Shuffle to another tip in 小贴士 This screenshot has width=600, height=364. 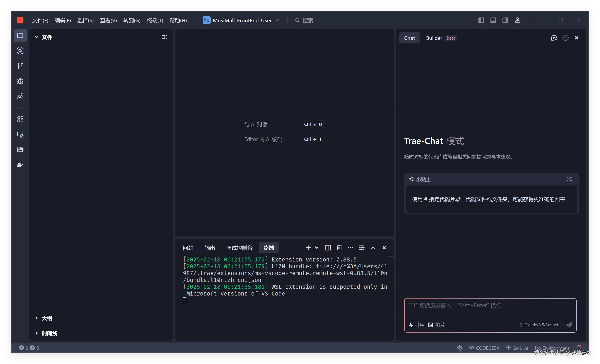(x=569, y=179)
